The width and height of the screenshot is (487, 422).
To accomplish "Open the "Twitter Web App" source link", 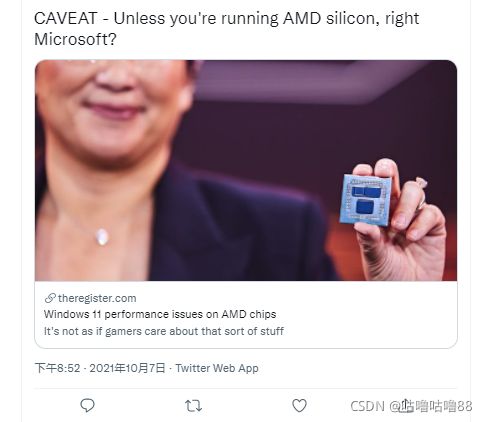I will [x=217, y=368].
